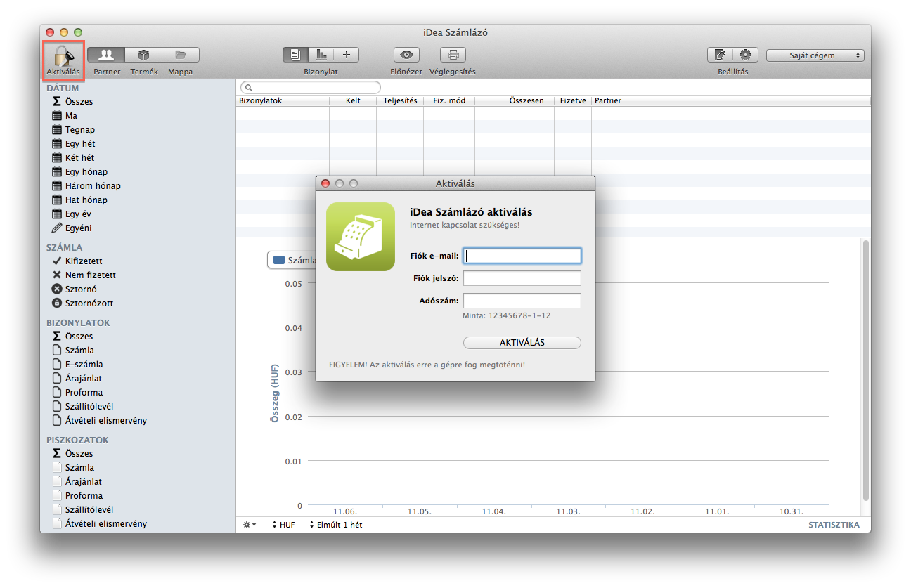Switch to the bar chart view icon
The image size is (911, 588).
[x=321, y=55]
